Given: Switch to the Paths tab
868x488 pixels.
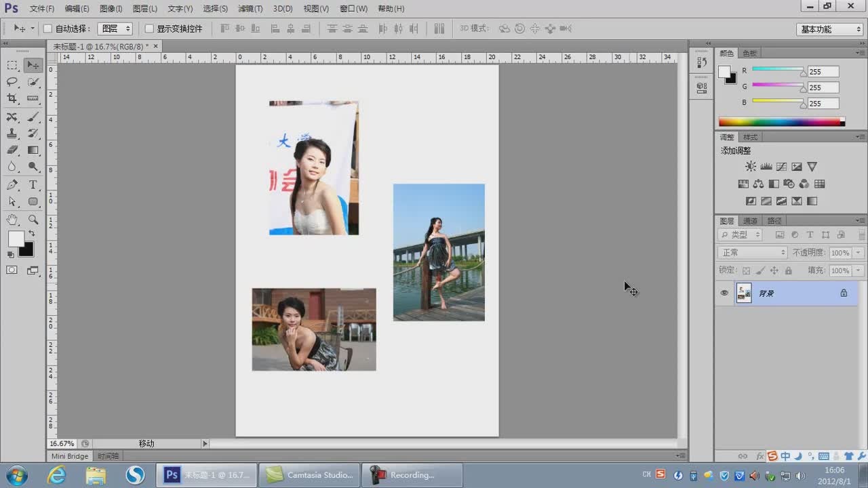Looking at the screenshot, I should point(774,220).
